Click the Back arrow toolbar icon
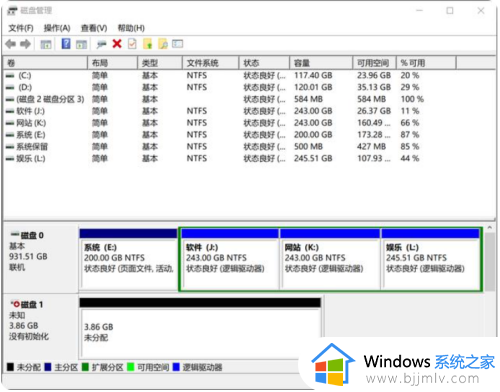Screen dimensions: 500x392 [x=11, y=44]
